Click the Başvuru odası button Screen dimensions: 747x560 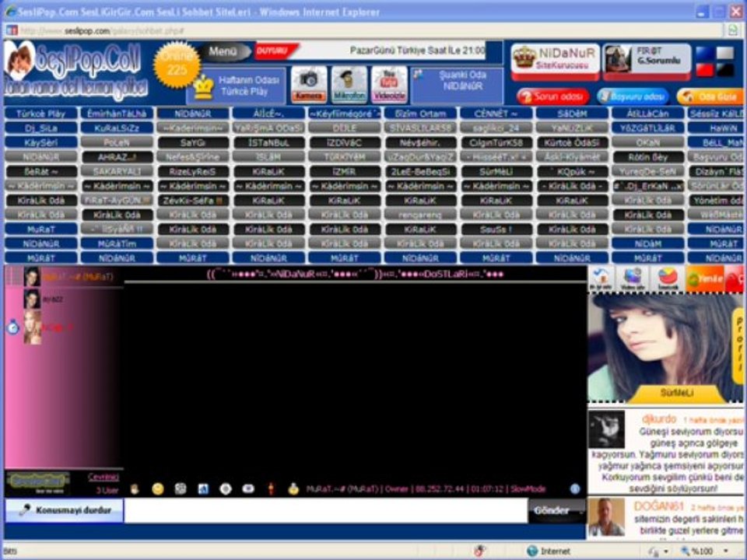633,96
